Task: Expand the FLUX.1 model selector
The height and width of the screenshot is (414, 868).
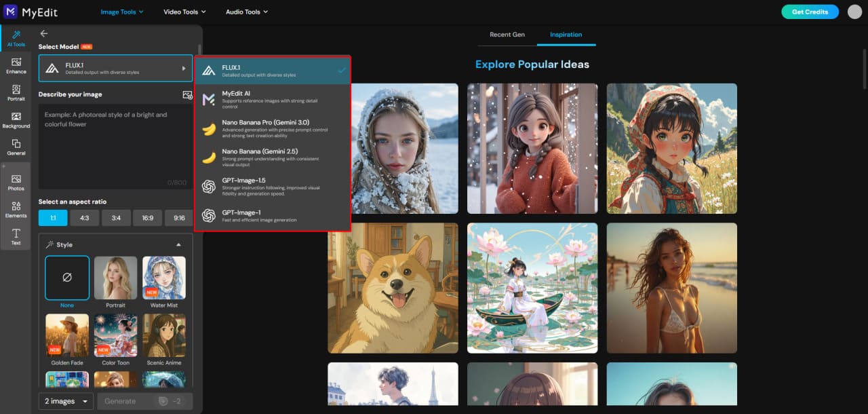Action: point(115,68)
